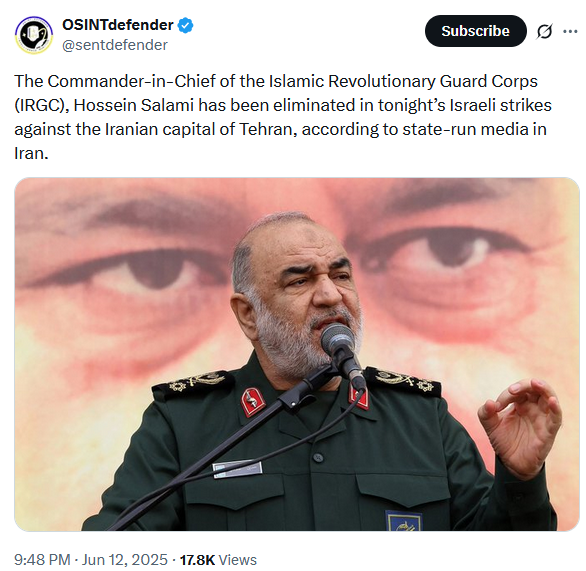
Task: Visit the @sentdefender handle link
Action: click(115, 45)
